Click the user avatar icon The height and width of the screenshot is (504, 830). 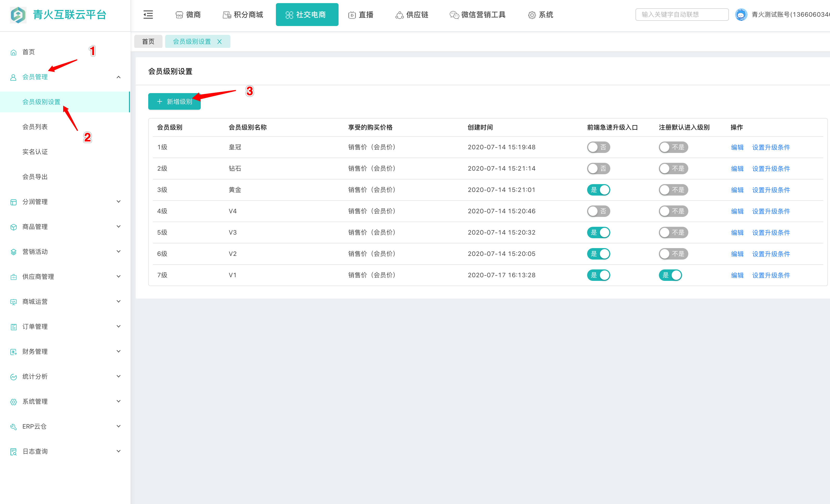pyautogui.click(x=741, y=15)
